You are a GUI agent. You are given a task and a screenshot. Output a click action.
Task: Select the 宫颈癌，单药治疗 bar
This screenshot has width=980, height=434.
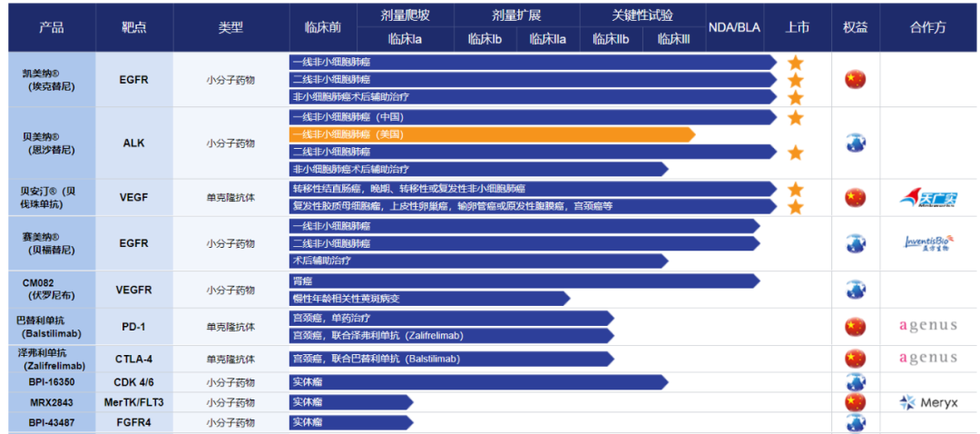[x=452, y=318]
